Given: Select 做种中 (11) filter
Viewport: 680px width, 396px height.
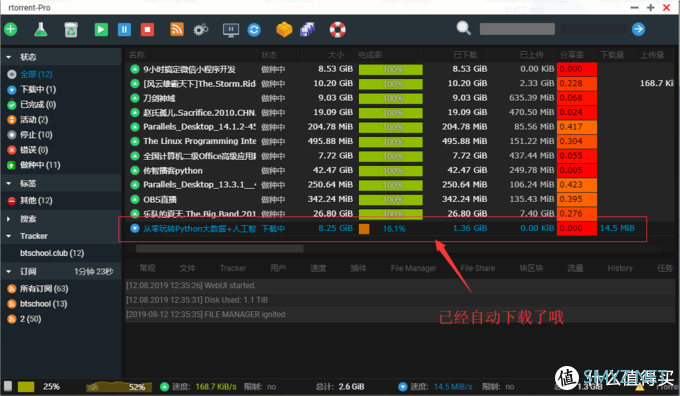Looking at the screenshot, I should 40,165.
